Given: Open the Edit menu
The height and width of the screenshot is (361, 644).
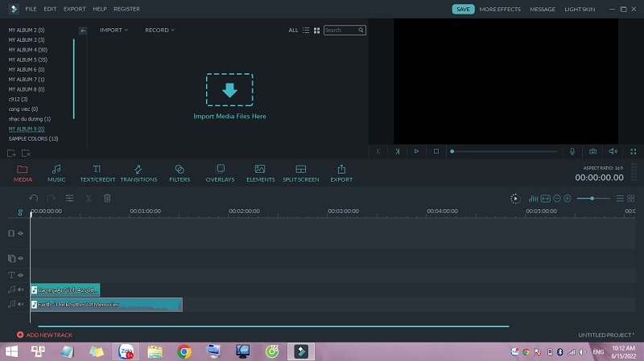Looking at the screenshot, I should pos(50,9).
